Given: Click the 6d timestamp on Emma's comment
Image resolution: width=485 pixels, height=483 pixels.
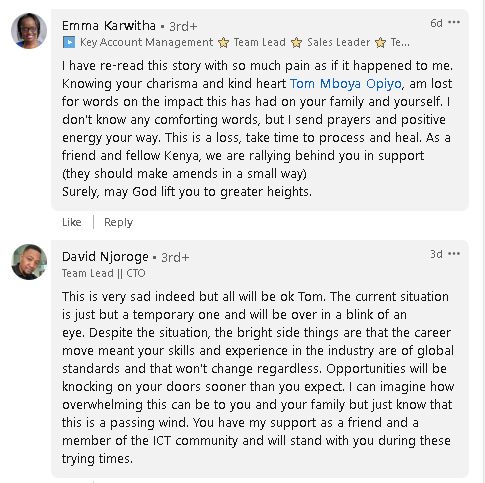Looking at the screenshot, I should pyautogui.click(x=436, y=23).
